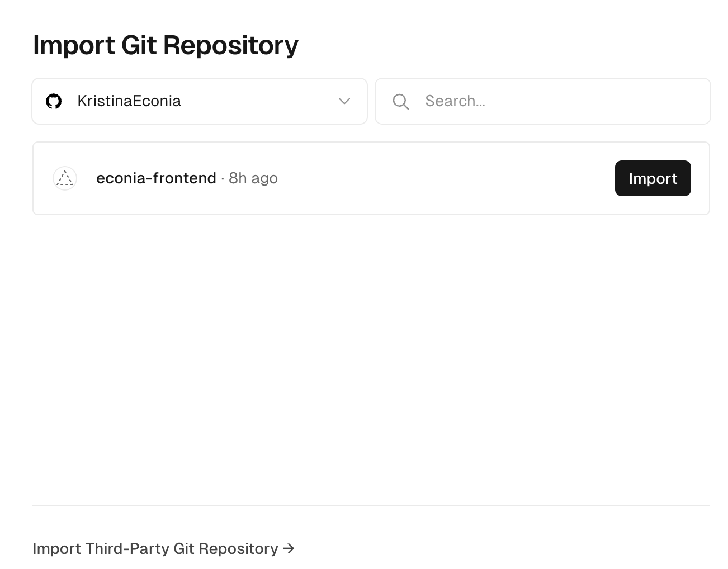The width and height of the screenshot is (728, 569).
Task: Click the word Git in the heading
Action: [x=139, y=45]
